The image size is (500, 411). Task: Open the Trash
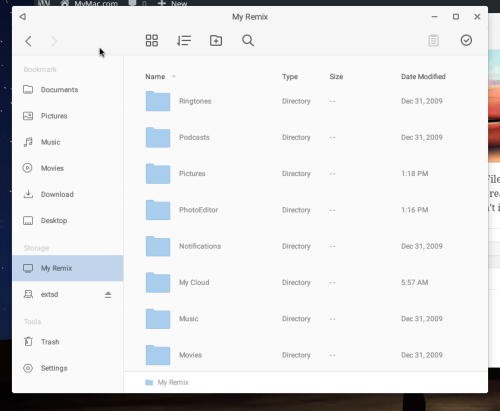point(68,342)
